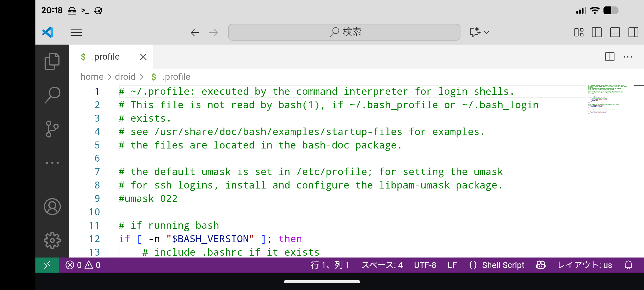Open the hamburger application menu
644x290 pixels.
(76, 32)
